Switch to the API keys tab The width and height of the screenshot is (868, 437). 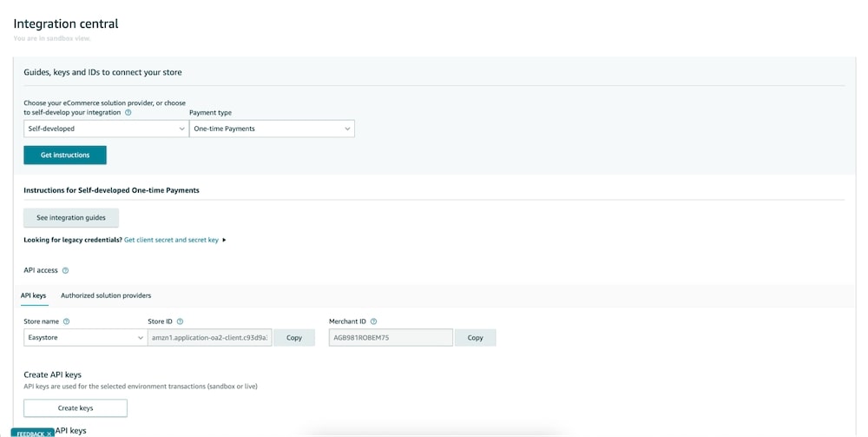pyautogui.click(x=34, y=295)
